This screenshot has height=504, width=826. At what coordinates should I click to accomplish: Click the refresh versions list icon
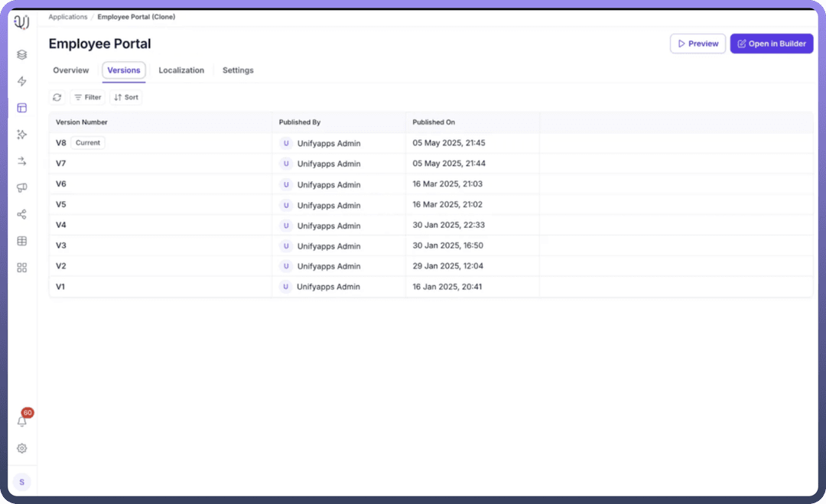click(x=57, y=97)
